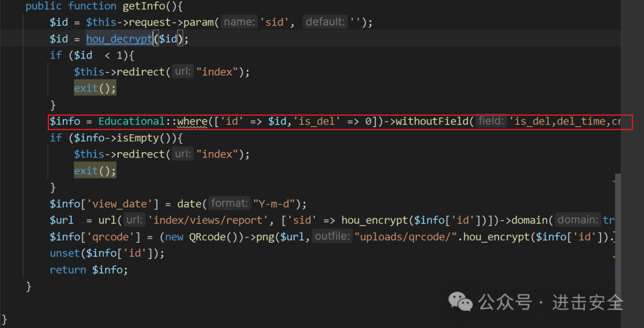Select the "uploads/qrcode/" path string
Image resolution: width=644 pixels, height=328 pixels.
[406, 236]
